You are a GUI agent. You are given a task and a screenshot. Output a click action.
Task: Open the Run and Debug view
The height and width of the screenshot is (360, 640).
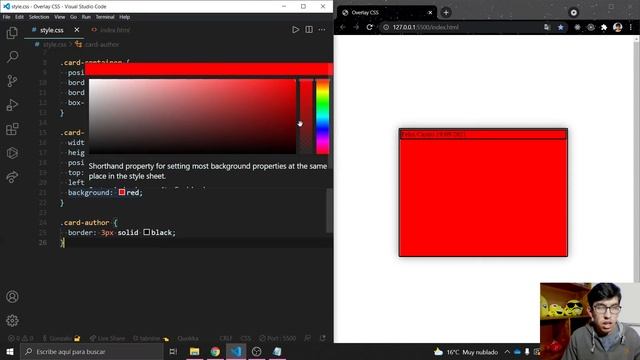(12, 104)
